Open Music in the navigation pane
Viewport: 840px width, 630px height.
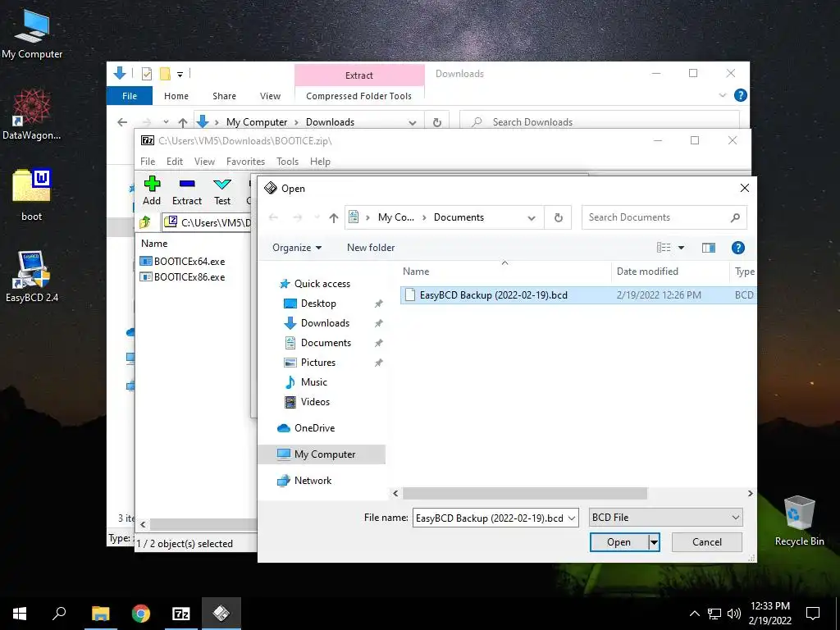point(313,382)
